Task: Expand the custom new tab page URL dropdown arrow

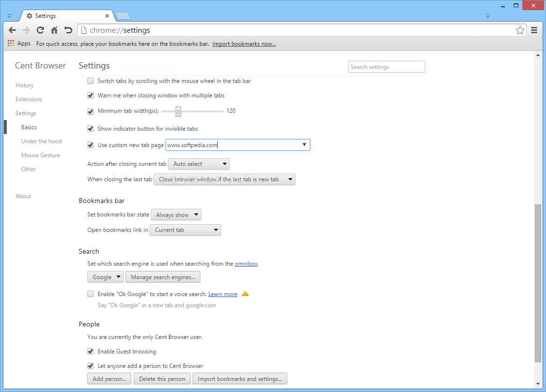Action: click(304, 145)
